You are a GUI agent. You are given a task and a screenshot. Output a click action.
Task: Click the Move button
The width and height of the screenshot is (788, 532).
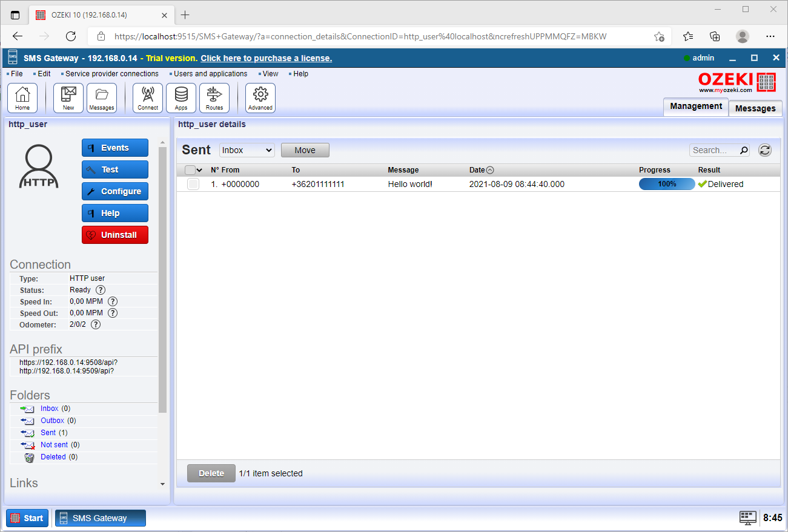tap(305, 150)
